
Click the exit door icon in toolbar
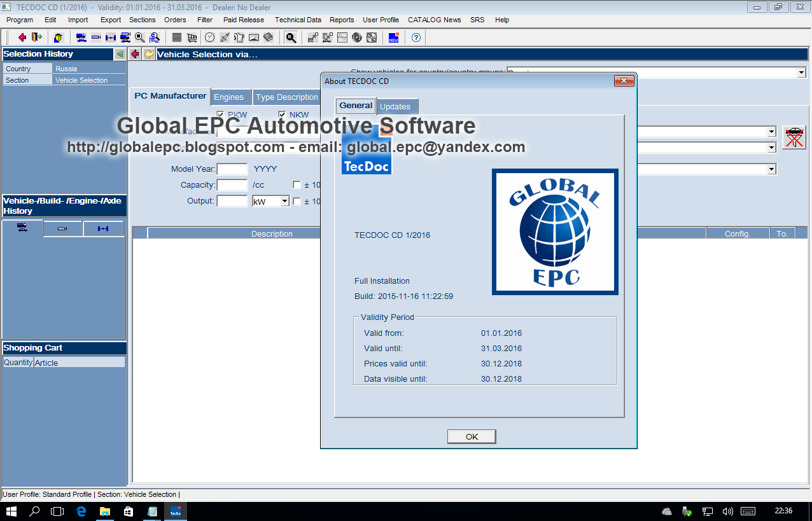click(x=36, y=38)
